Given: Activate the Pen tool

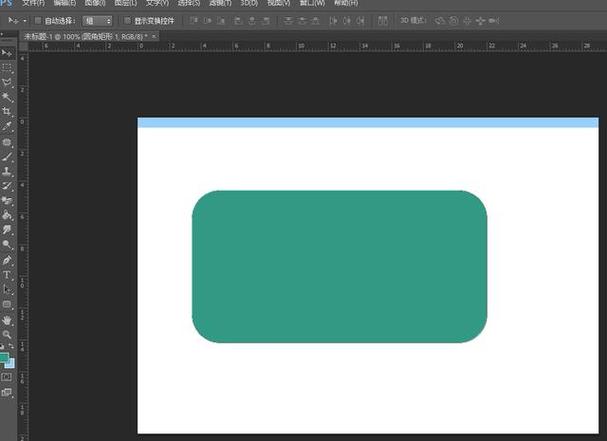Looking at the screenshot, I should pos(7,259).
